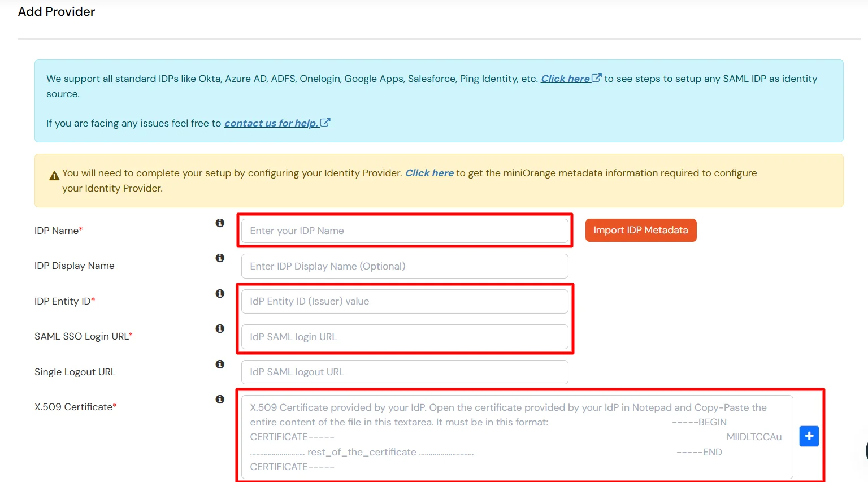Click the Import IDP Metadata button

(641, 230)
